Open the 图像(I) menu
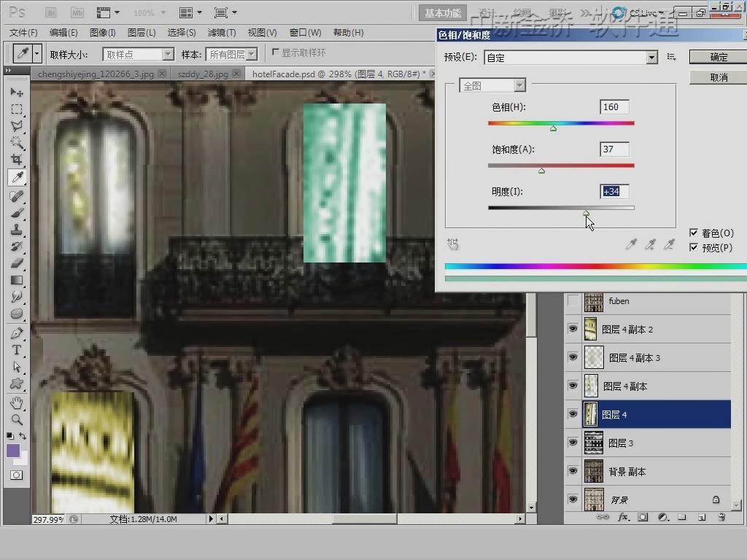The image size is (747, 560). tap(102, 32)
